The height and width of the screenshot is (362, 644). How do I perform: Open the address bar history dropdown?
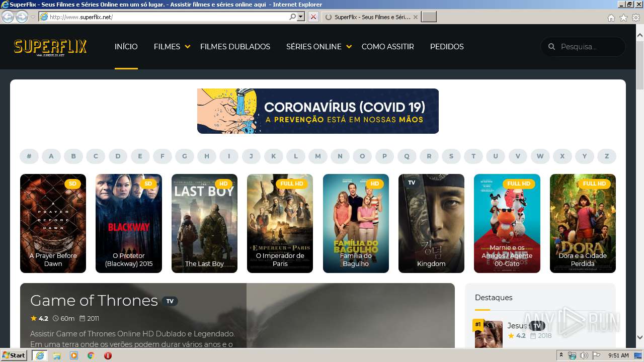(x=301, y=17)
